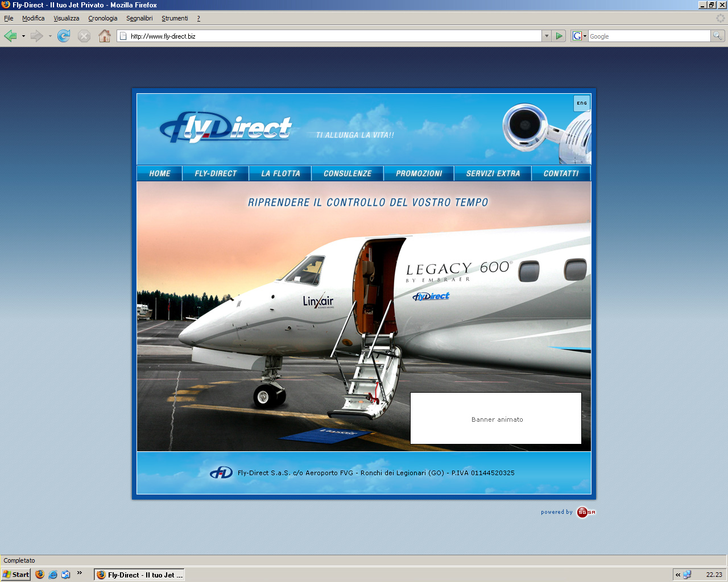Screen dimensions: 728x582
Task: Switch site language with ENG button
Action: click(582, 103)
